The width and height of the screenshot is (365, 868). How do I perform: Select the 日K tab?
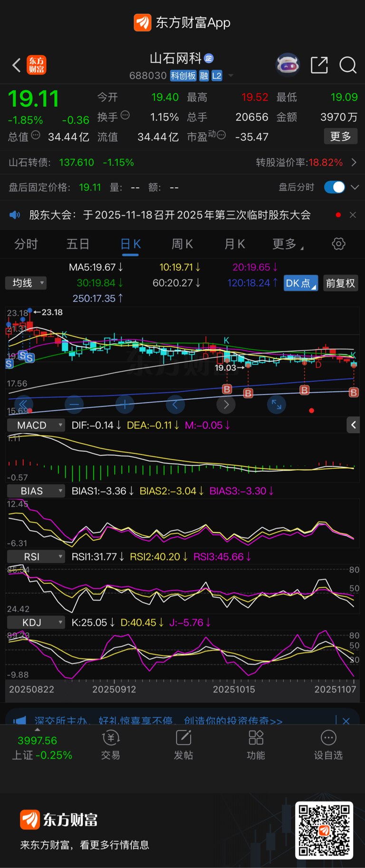[130, 244]
